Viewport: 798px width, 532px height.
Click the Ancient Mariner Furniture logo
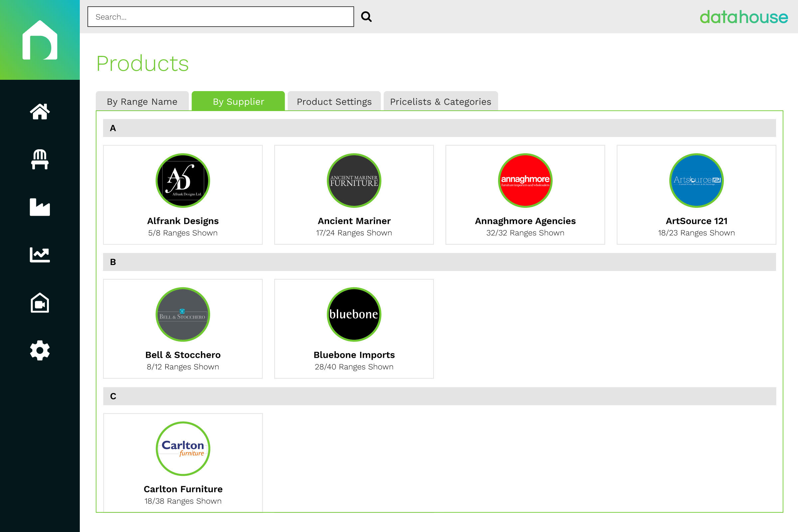click(x=354, y=181)
